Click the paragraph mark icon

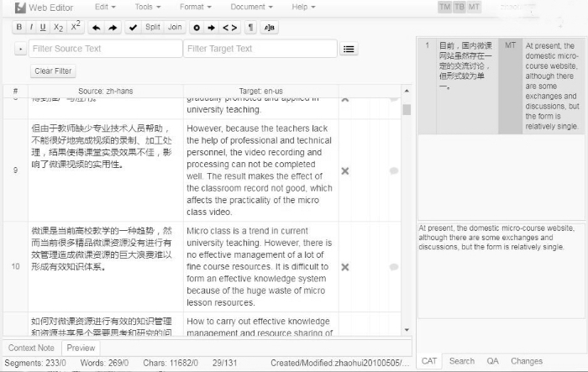pos(250,27)
